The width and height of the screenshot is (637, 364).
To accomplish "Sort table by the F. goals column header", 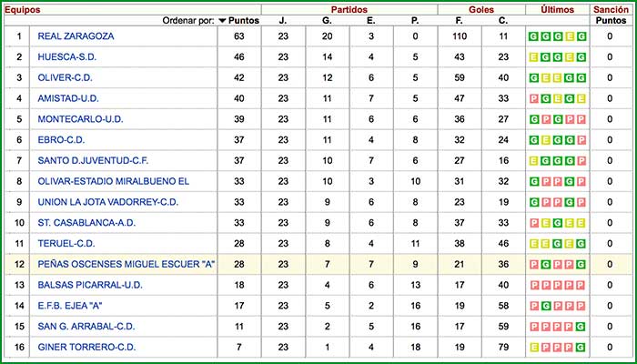I will (460, 20).
